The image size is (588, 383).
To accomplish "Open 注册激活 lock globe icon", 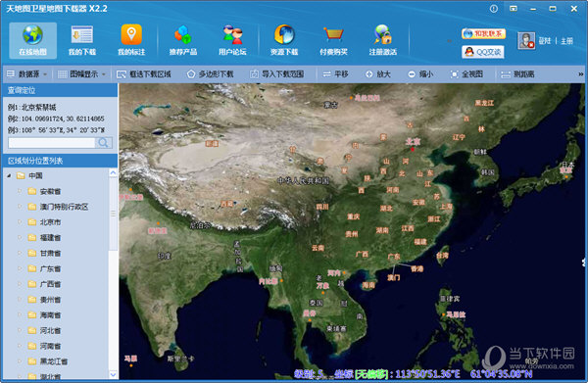I will (383, 40).
